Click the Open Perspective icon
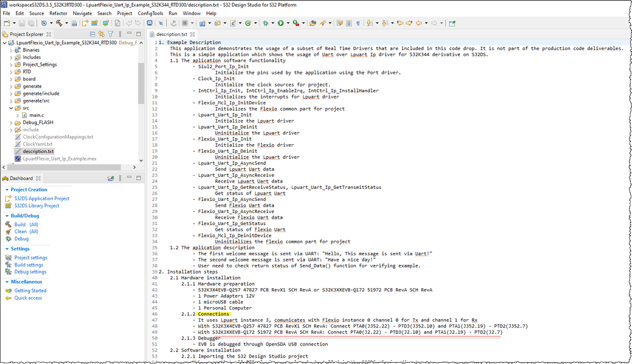Viewport: 632px width, 364px height. pyautogui.click(x=452, y=23)
